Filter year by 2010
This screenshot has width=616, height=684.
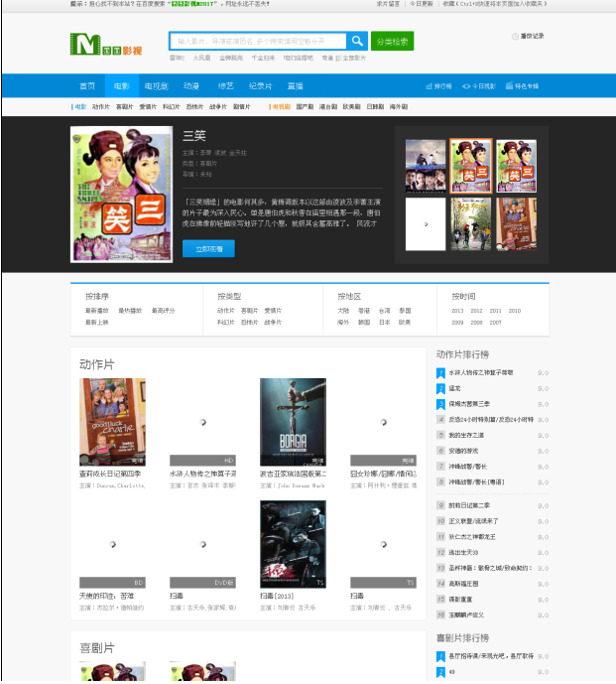[515, 311]
